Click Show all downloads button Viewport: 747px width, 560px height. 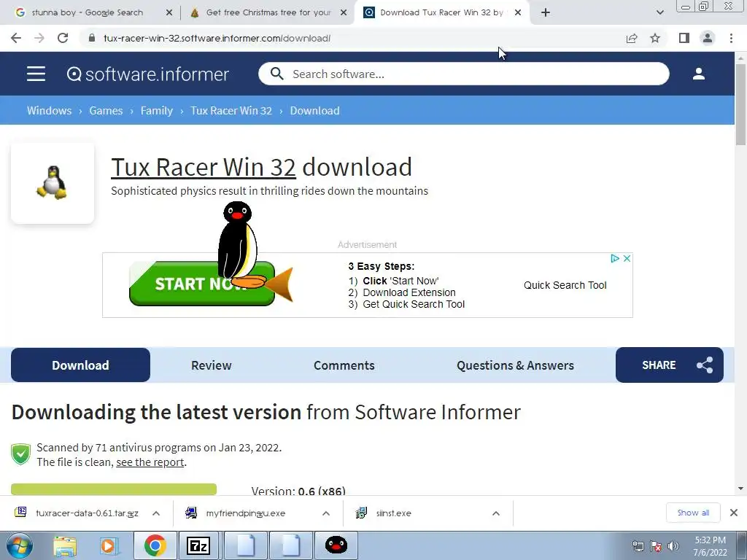(x=693, y=513)
